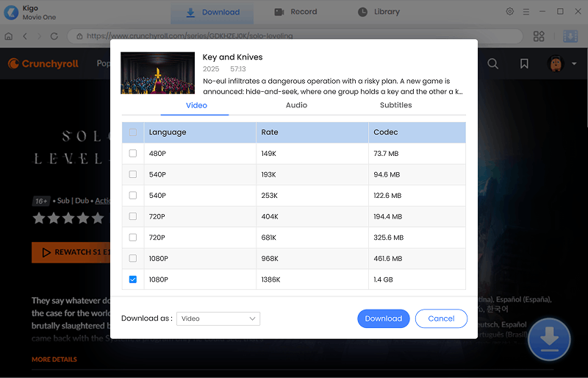
Task: Open the grid apps icon near address bar
Action: coord(539,36)
